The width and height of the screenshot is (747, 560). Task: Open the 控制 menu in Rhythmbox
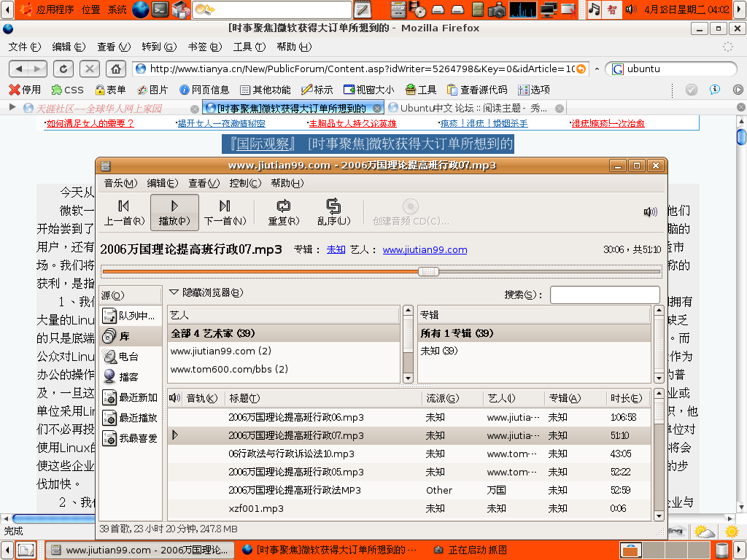245,183
